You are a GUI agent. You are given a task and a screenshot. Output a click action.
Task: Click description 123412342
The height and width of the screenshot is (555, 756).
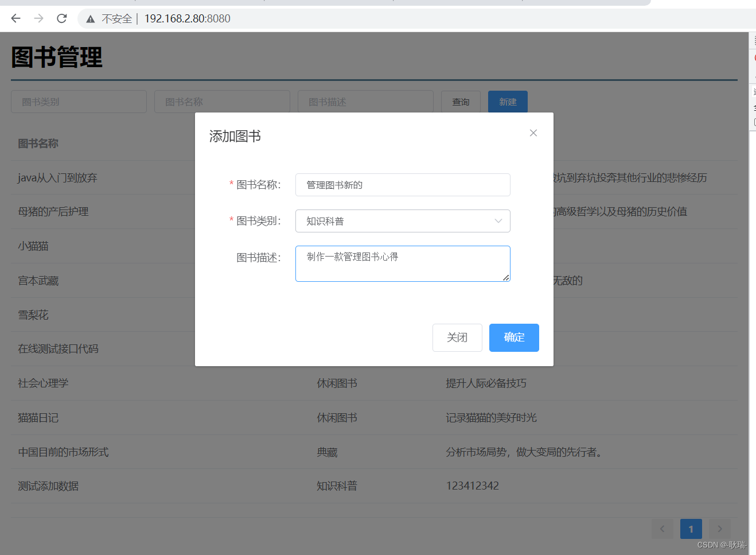[473, 486]
